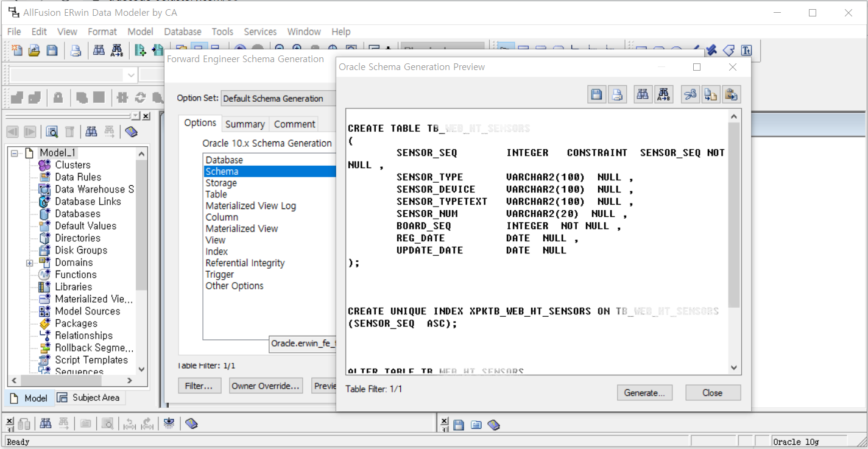Viewport: 868px width, 449px height.
Task: Expand the Domains tree node
Action: click(29, 263)
